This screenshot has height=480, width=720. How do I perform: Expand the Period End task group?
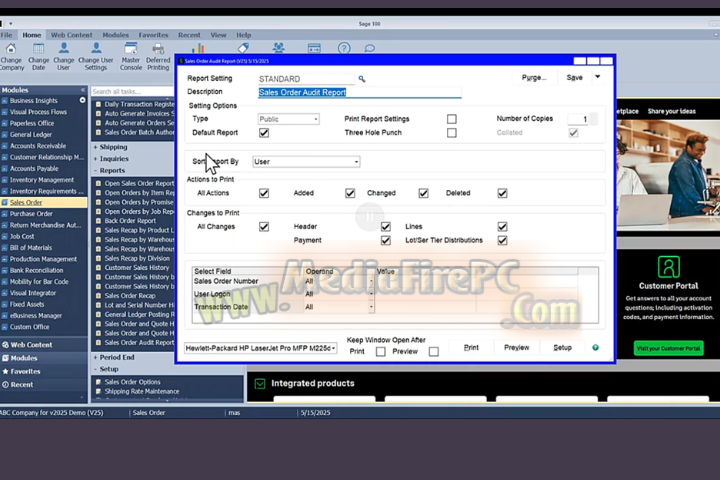point(114,357)
